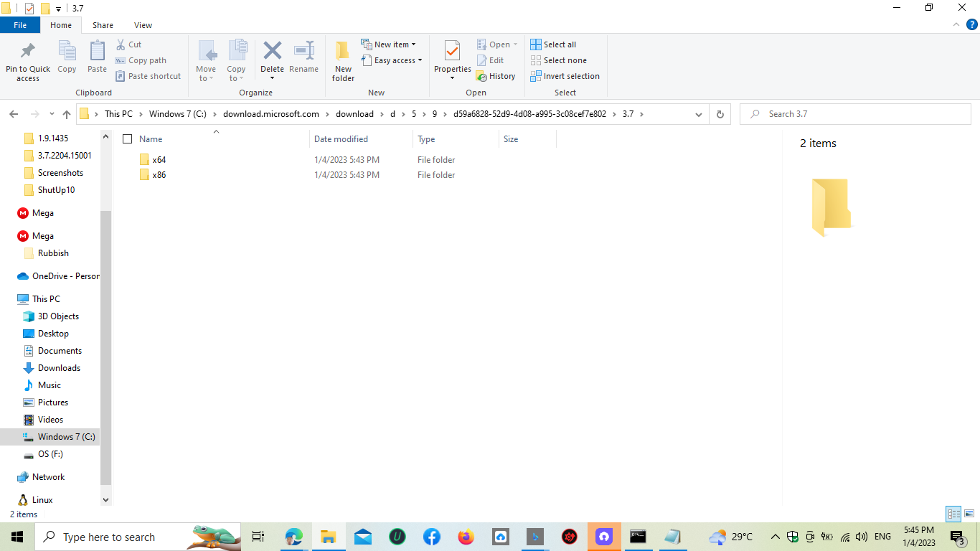The height and width of the screenshot is (551, 980).
Task: Create a New folder using the ribbon icon
Action: 342,60
